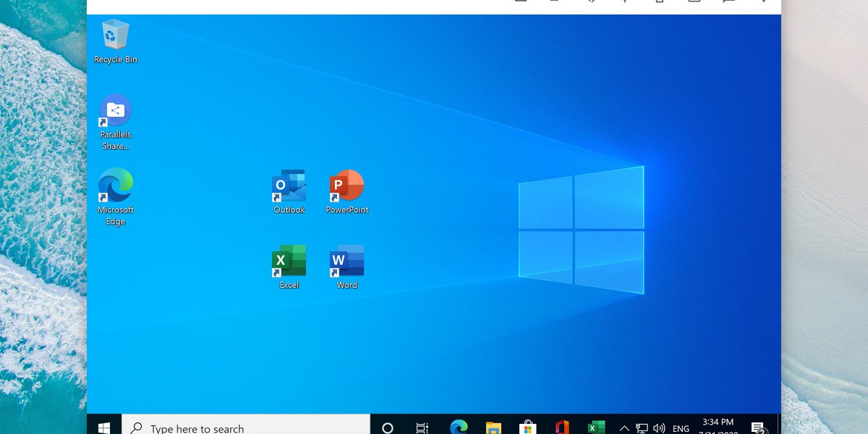Open Excel from the taskbar

596,427
